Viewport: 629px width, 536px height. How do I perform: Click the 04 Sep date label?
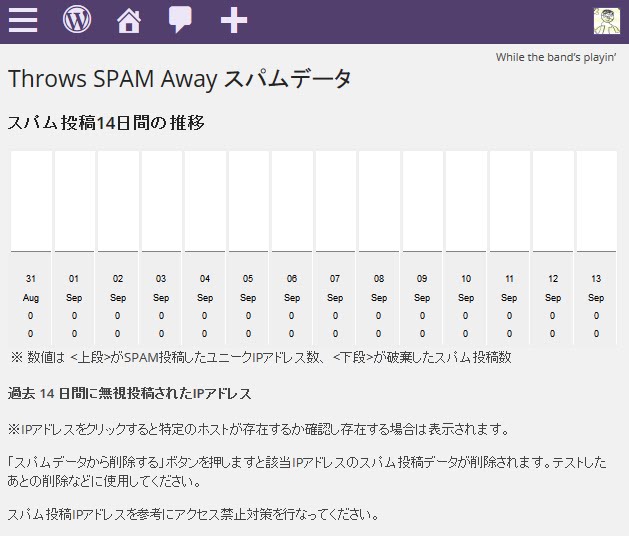click(x=205, y=288)
